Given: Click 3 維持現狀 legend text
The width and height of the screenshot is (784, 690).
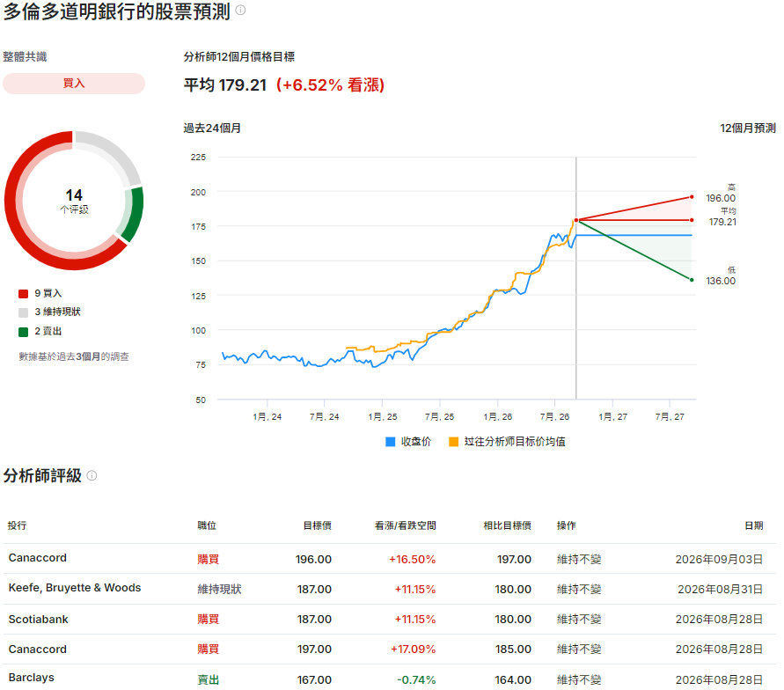Looking at the screenshot, I should coord(57,312).
